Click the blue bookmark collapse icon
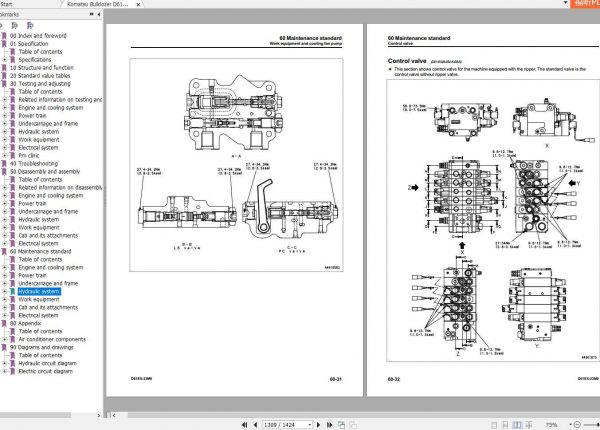 pyautogui.click(x=30, y=26)
